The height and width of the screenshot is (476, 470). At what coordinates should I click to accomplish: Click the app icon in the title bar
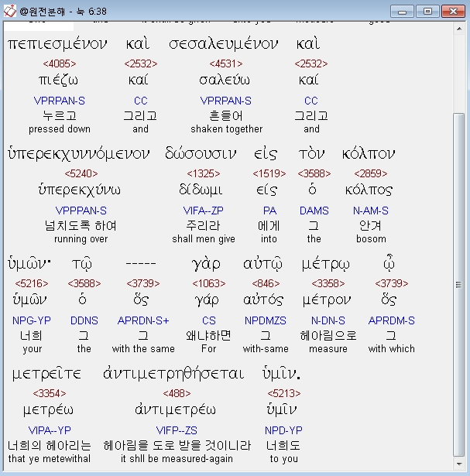(10, 12)
